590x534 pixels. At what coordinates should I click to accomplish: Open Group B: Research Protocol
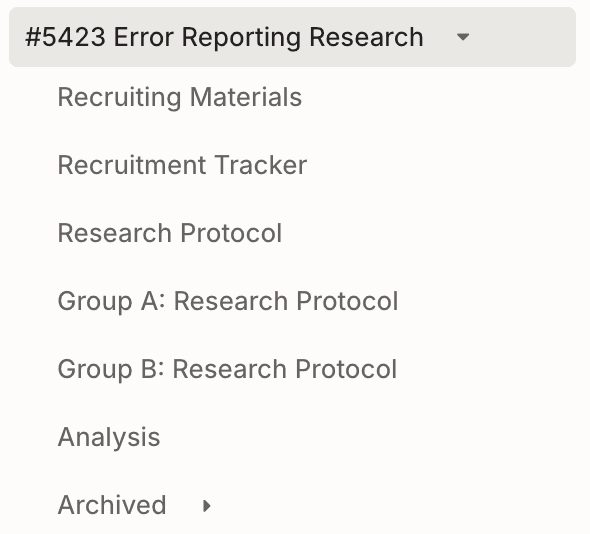point(227,369)
